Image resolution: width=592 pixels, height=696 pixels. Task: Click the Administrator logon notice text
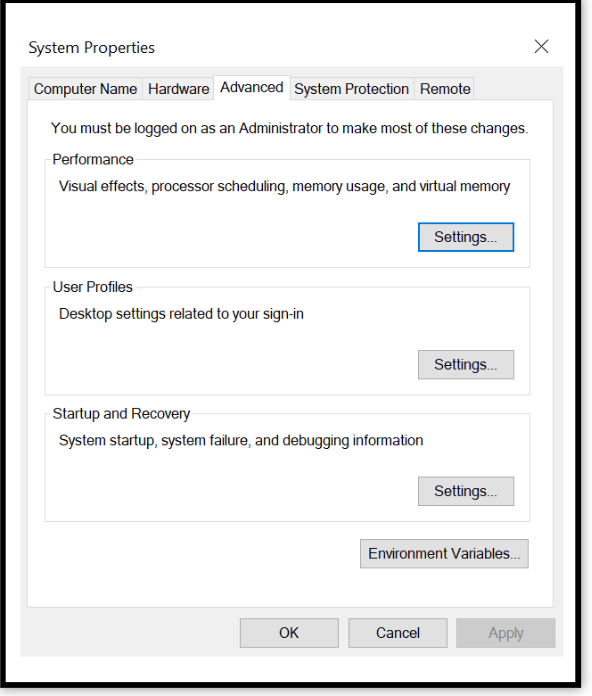coord(289,128)
